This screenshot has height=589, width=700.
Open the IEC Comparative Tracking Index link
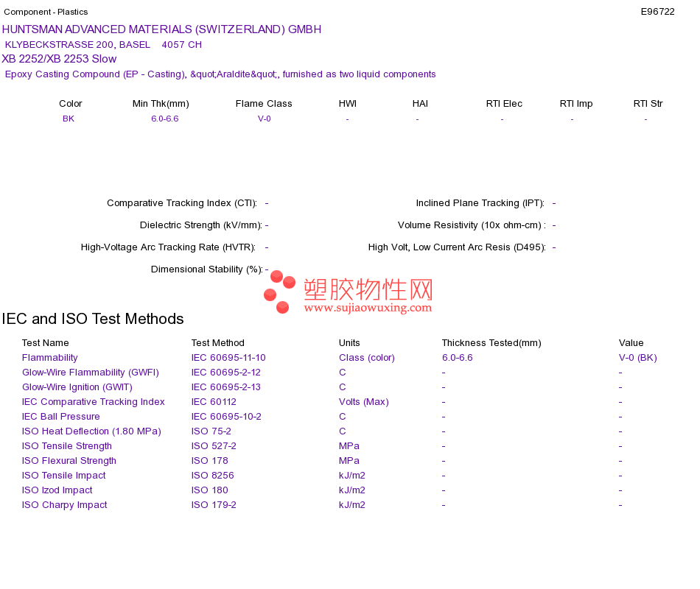94,401
